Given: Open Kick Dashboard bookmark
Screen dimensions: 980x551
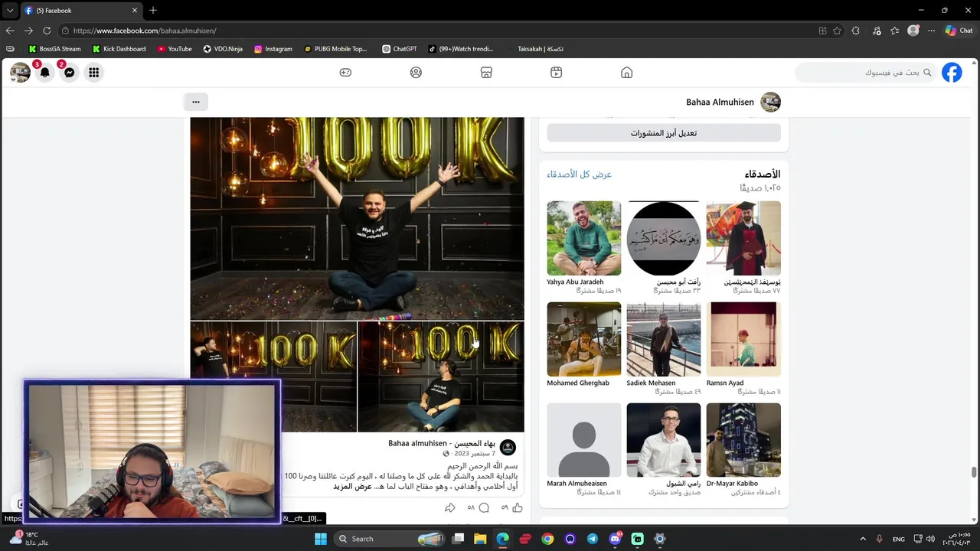Looking at the screenshot, I should click(x=119, y=49).
